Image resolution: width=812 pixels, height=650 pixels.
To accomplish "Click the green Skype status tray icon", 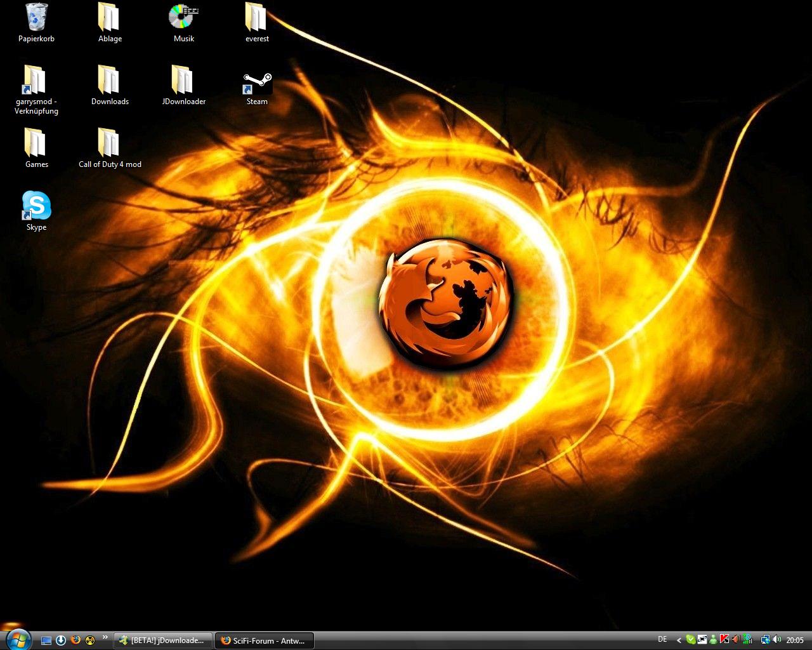I will pyautogui.click(x=691, y=640).
